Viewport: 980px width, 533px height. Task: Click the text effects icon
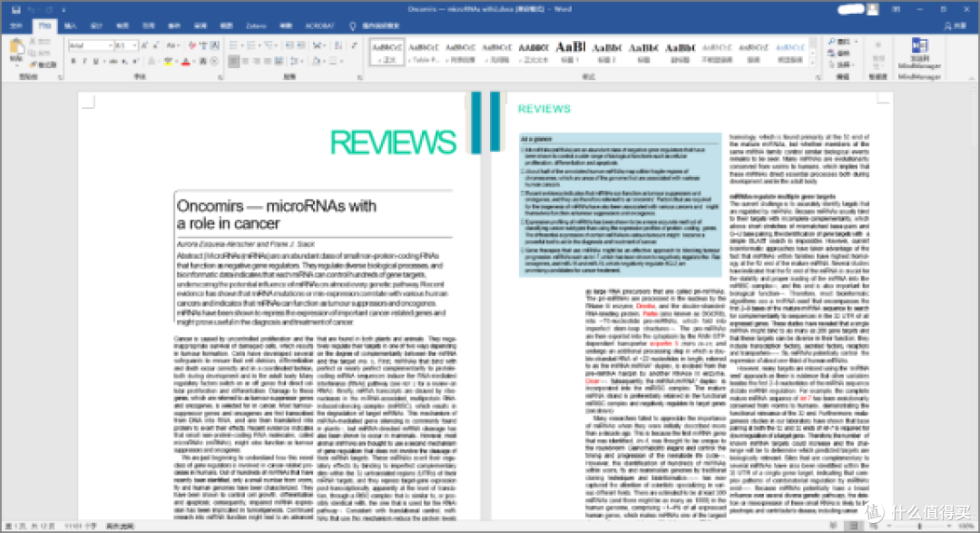(152, 62)
